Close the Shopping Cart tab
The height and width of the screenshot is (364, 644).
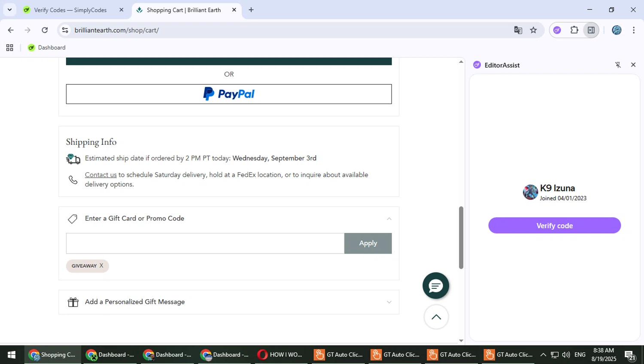click(234, 10)
